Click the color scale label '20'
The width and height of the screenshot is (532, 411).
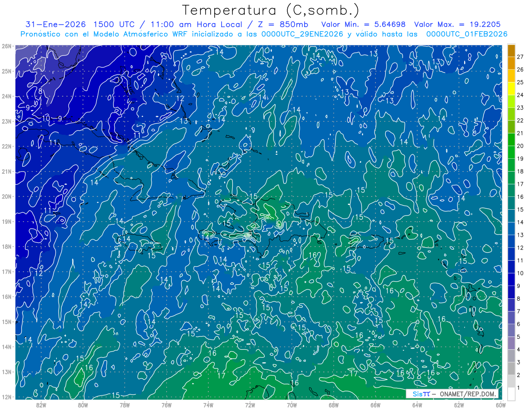tap(520, 146)
